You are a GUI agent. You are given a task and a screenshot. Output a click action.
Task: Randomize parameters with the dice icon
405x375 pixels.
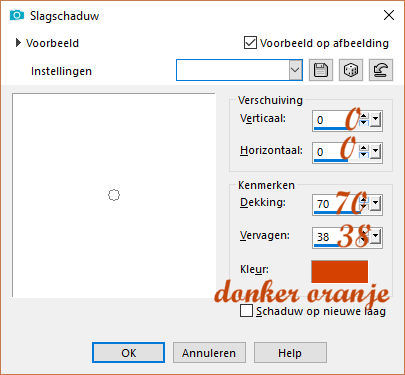(x=351, y=70)
